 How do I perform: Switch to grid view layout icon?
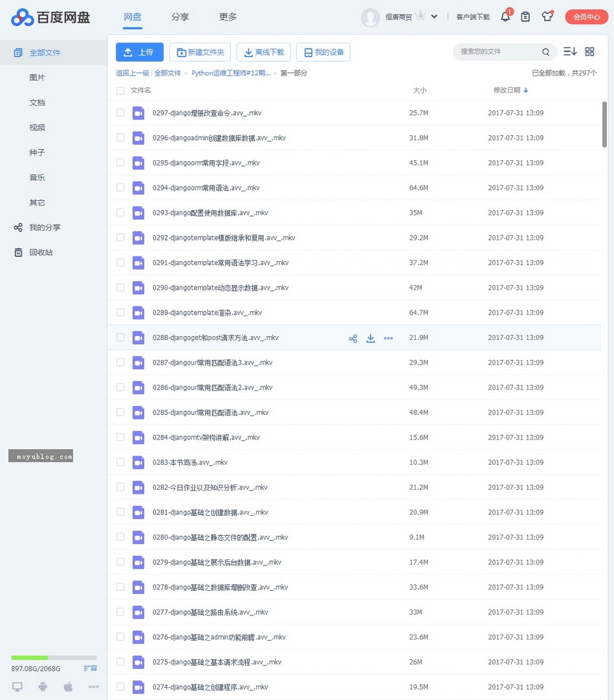click(x=589, y=52)
